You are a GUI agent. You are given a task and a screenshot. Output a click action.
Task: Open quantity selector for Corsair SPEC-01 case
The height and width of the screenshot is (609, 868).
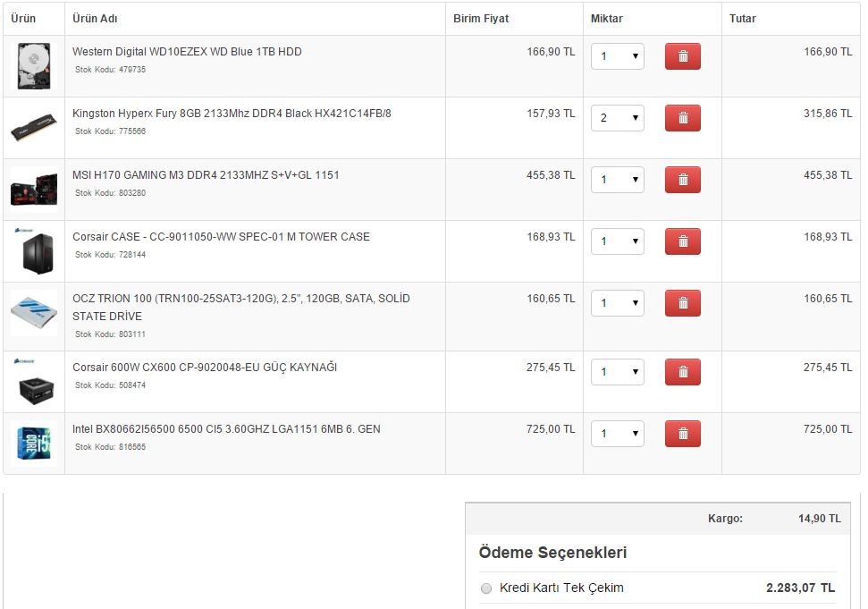tap(618, 241)
